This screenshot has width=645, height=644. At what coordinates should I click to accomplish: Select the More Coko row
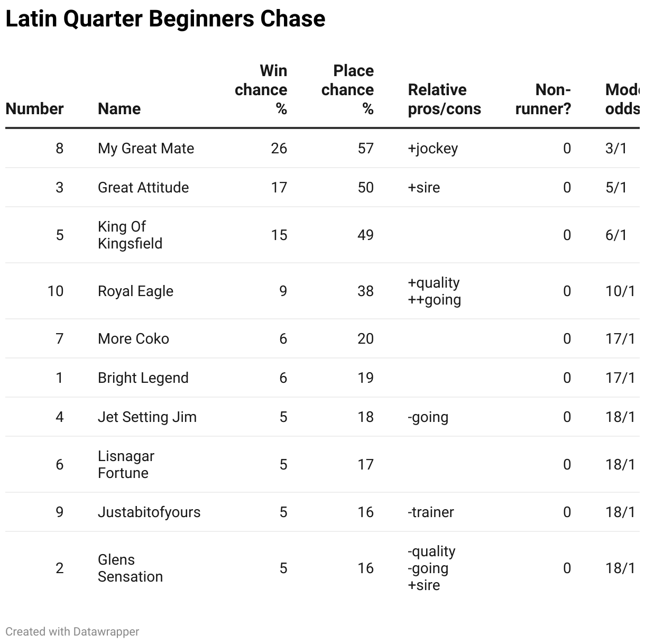322,338
